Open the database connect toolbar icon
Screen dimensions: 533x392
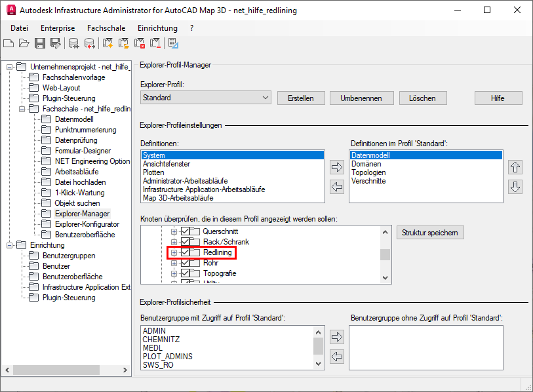[x=74, y=43]
